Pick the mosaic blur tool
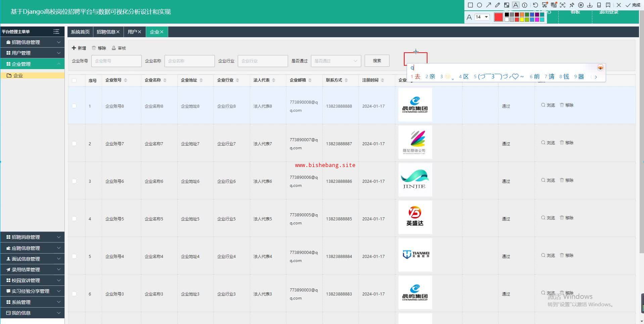The height and width of the screenshot is (324, 644). [x=507, y=5]
